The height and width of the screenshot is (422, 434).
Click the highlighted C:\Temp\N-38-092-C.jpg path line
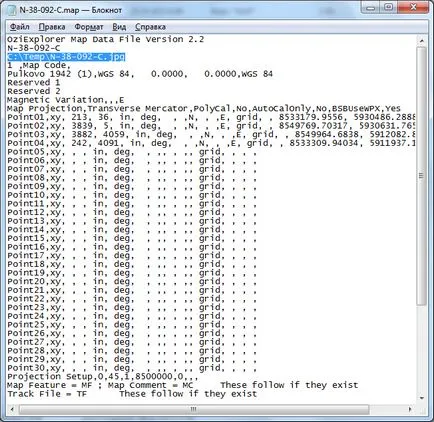[x=66, y=57]
